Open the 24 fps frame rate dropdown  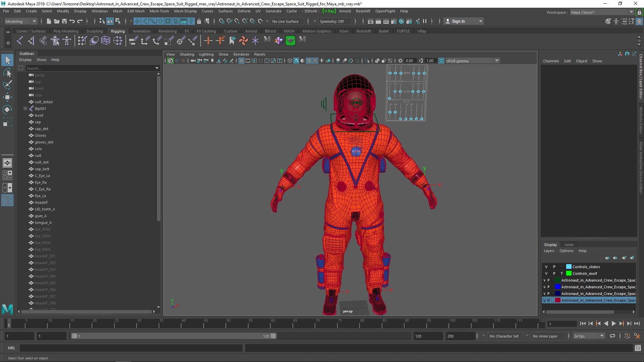pyautogui.click(x=588, y=336)
